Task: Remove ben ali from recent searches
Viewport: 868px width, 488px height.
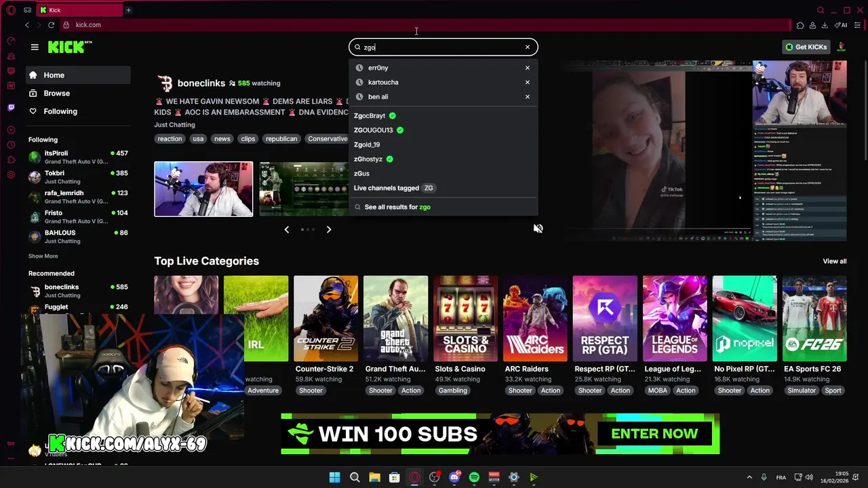Action: (527, 96)
